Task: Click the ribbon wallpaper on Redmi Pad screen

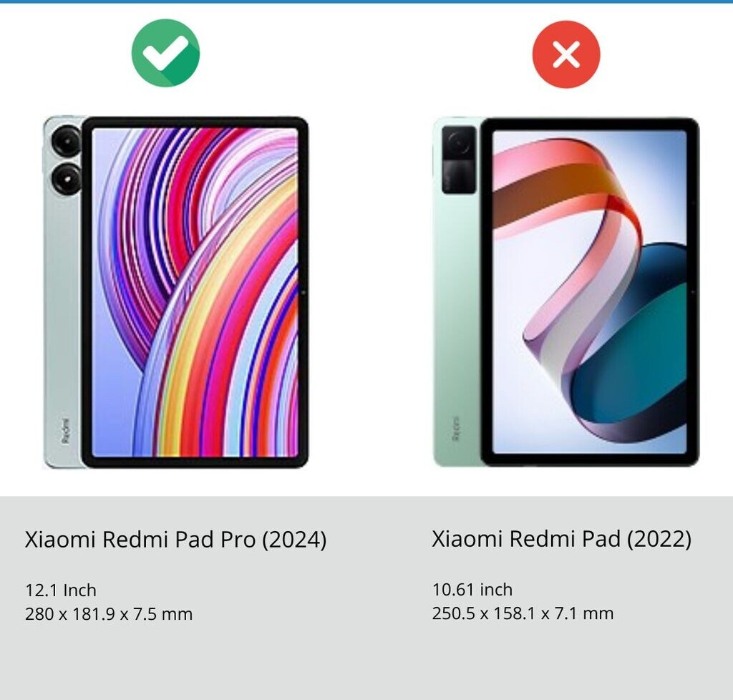Action: coord(590,292)
